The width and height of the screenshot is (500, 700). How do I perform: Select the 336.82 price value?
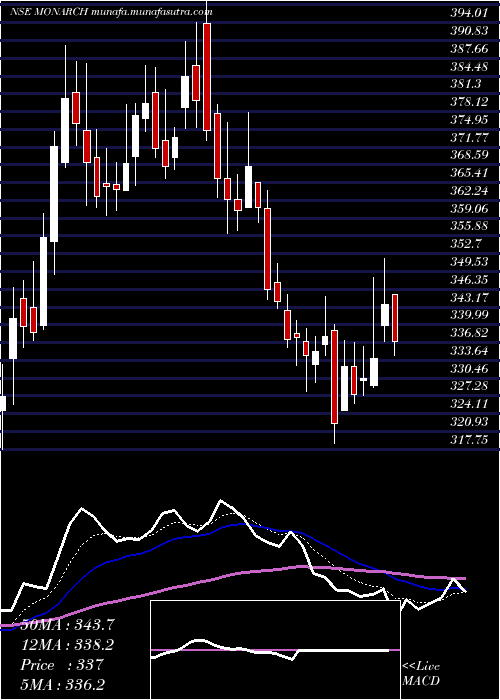click(x=468, y=332)
